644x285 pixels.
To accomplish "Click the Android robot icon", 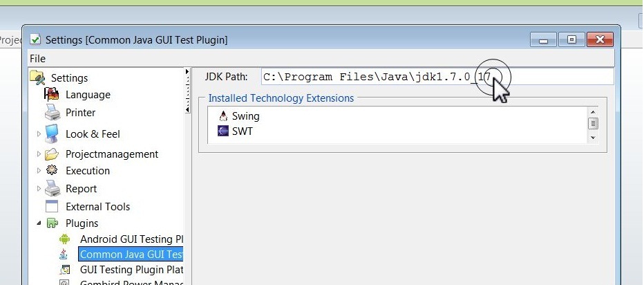I will 65,239.
